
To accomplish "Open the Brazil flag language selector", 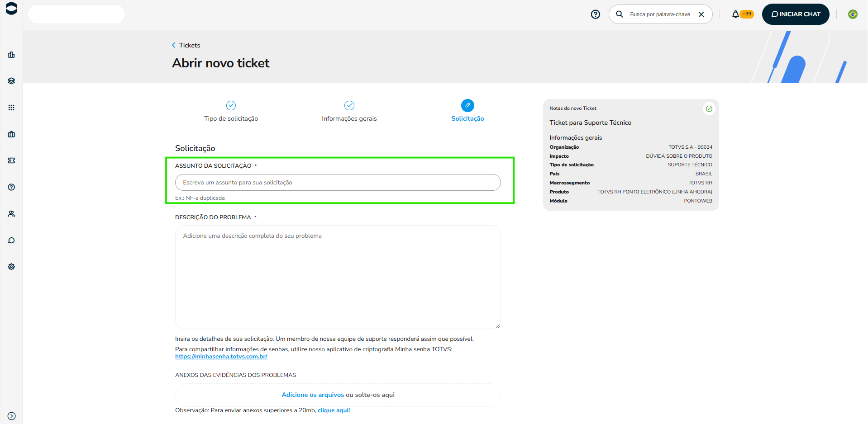I will pos(853,14).
